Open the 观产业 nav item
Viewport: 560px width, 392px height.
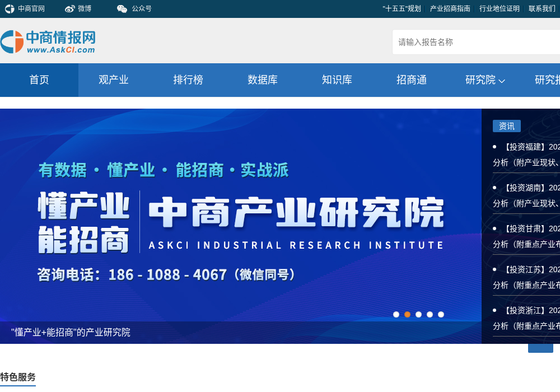(114, 80)
